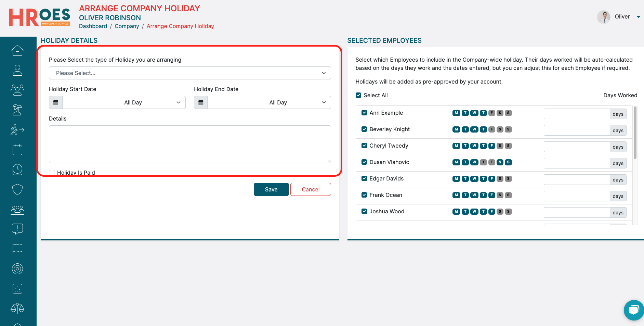Go to Dashboard breadcrumb link
The height and width of the screenshot is (326, 644).
(x=93, y=26)
